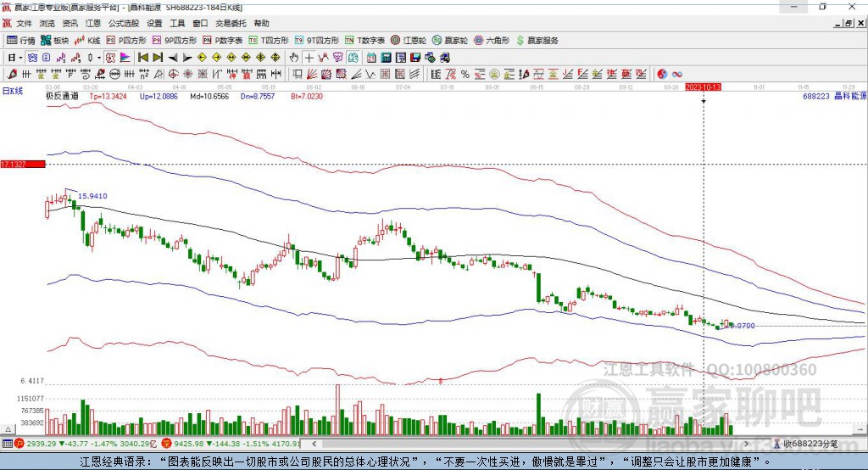868x470 pixels.
Task: Click yellow diamond with four-way arrows
Action: [261, 58]
